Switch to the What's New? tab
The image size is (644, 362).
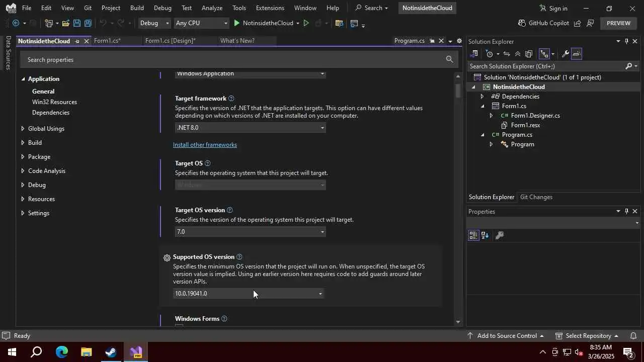tap(237, 41)
